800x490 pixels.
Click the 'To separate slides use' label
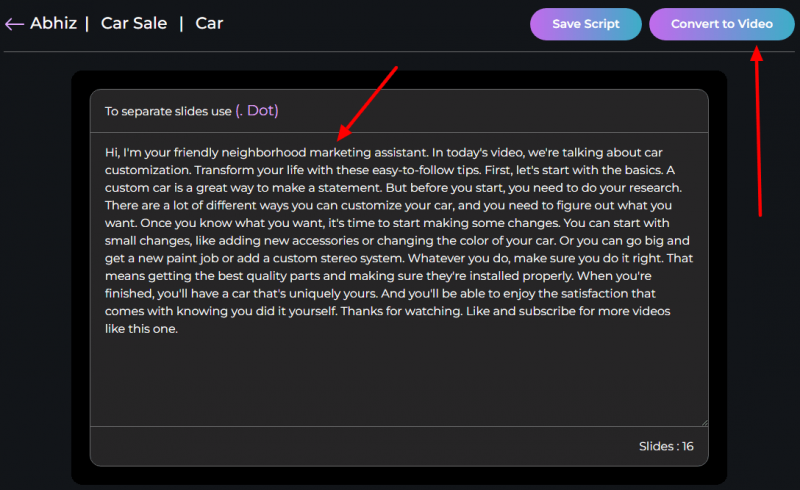(168, 111)
